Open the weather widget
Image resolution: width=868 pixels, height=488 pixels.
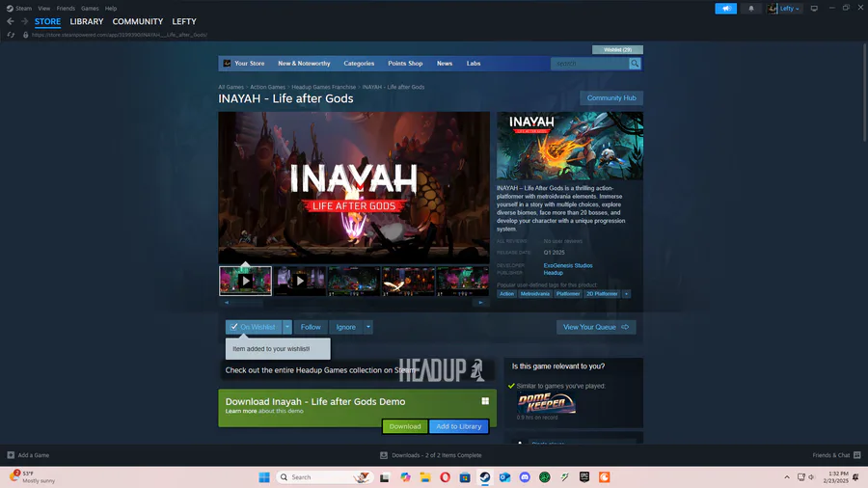point(33,477)
